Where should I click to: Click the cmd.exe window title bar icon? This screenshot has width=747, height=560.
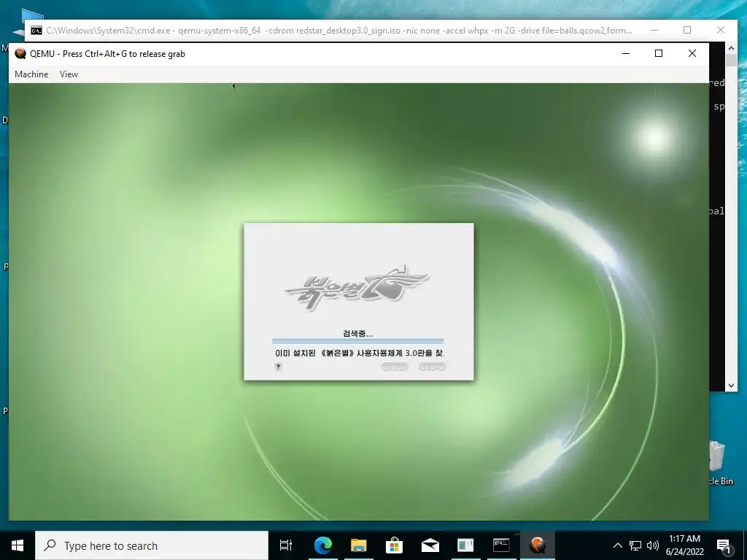tap(36, 31)
